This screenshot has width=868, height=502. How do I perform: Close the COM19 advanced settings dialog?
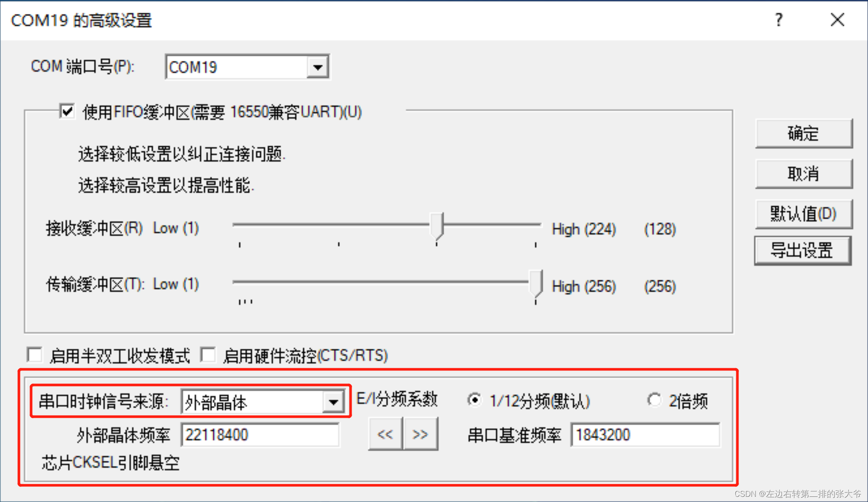837,20
